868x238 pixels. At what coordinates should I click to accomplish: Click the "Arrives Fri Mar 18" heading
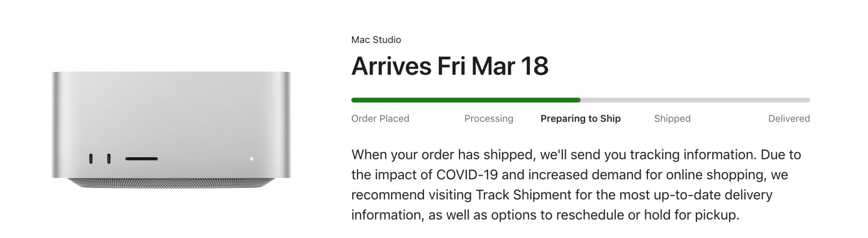click(450, 66)
